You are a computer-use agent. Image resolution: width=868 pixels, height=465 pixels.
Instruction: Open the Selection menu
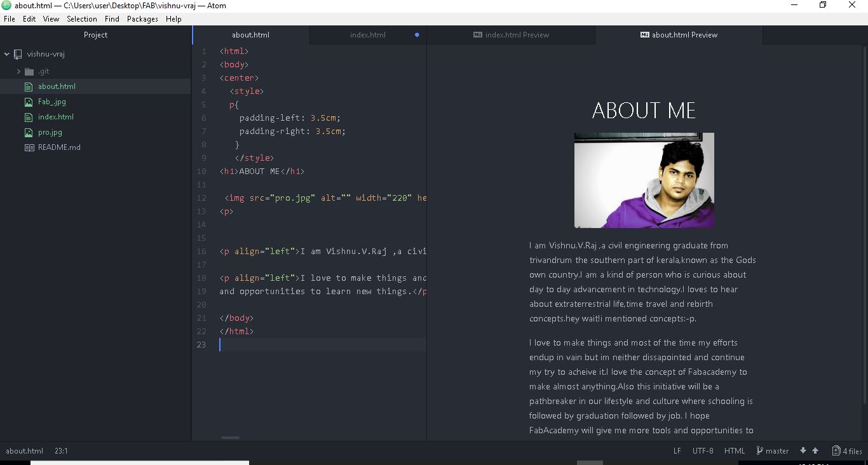[82, 19]
